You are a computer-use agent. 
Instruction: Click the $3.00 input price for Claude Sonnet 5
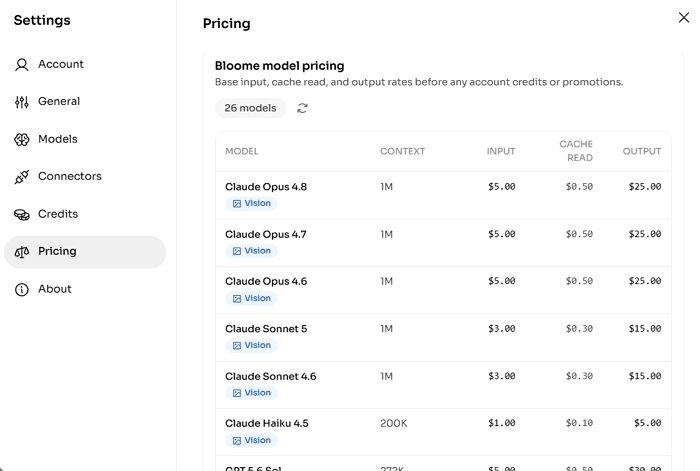pyautogui.click(x=502, y=329)
